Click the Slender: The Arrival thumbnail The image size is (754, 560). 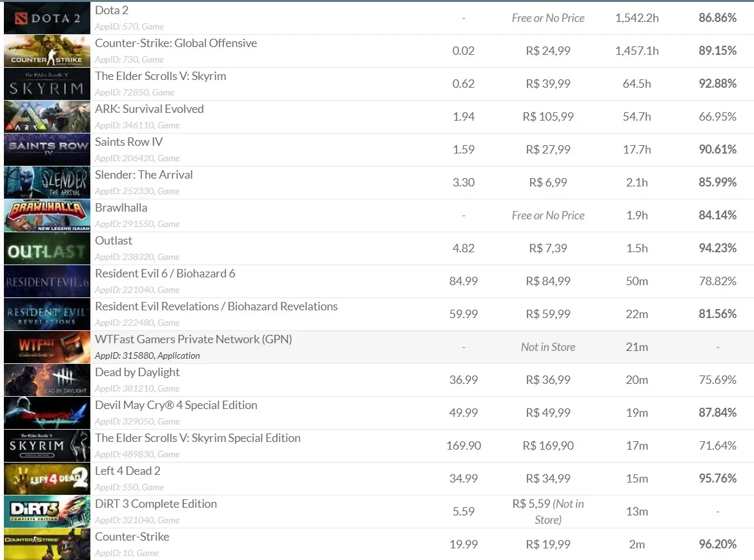[47, 183]
